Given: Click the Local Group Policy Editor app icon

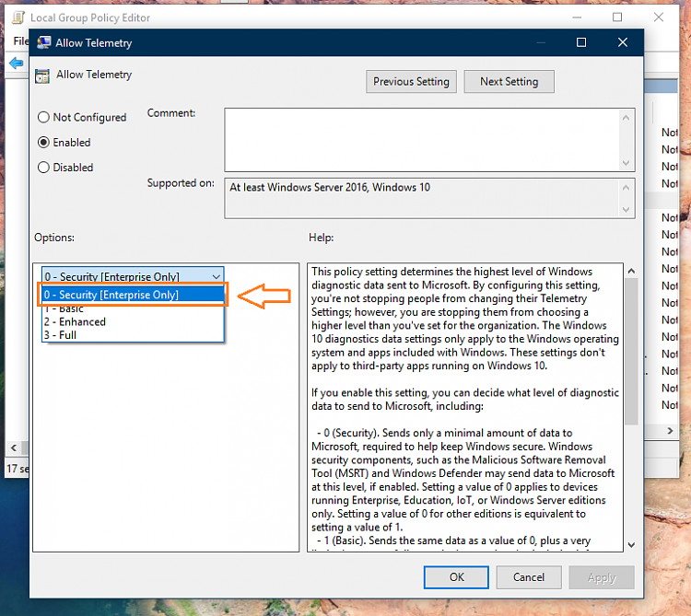Looking at the screenshot, I should [x=18, y=17].
